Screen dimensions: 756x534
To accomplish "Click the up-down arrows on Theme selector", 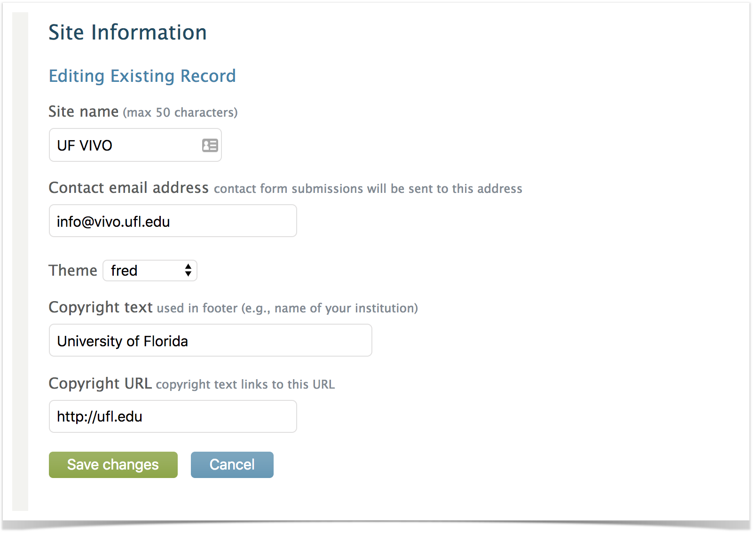I will pyautogui.click(x=188, y=271).
